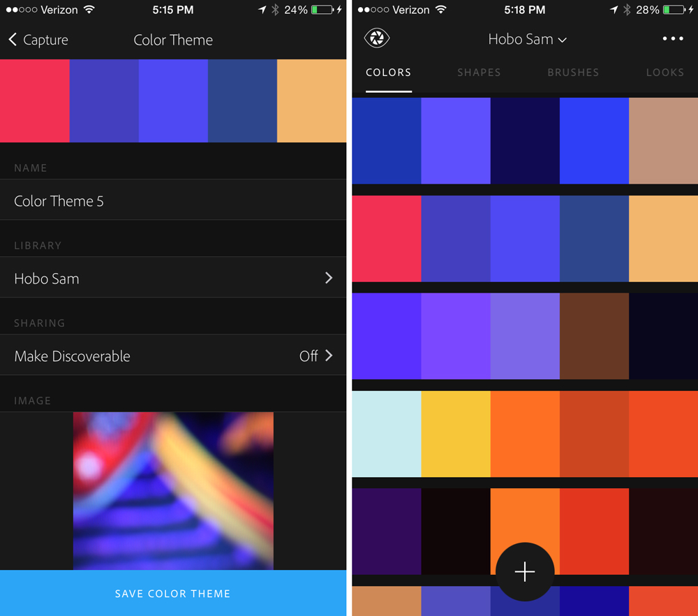Screen dimensions: 698x616
Task: Select peach orange swatch in theme preview
Action: click(x=311, y=101)
